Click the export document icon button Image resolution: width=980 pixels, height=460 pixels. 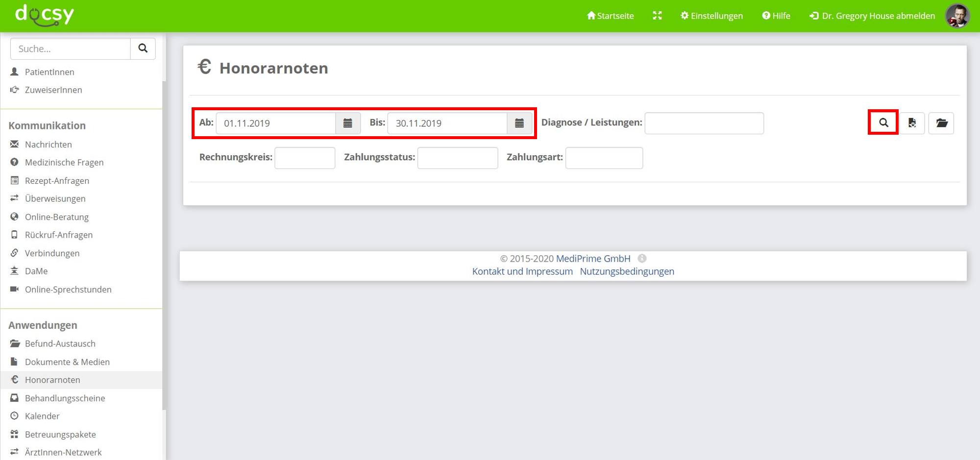[912, 123]
